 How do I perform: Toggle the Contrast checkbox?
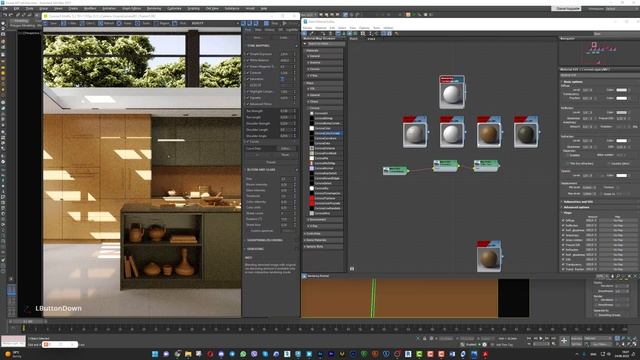[248, 73]
